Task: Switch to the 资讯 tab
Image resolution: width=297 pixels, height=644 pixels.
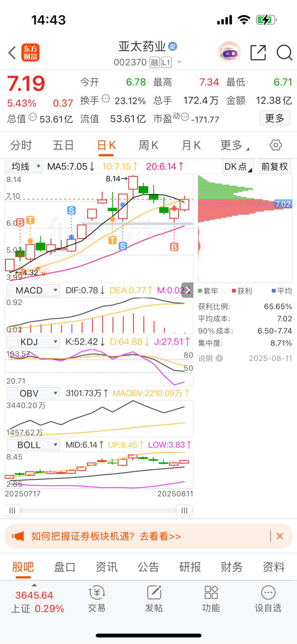Action: coord(107,567)
